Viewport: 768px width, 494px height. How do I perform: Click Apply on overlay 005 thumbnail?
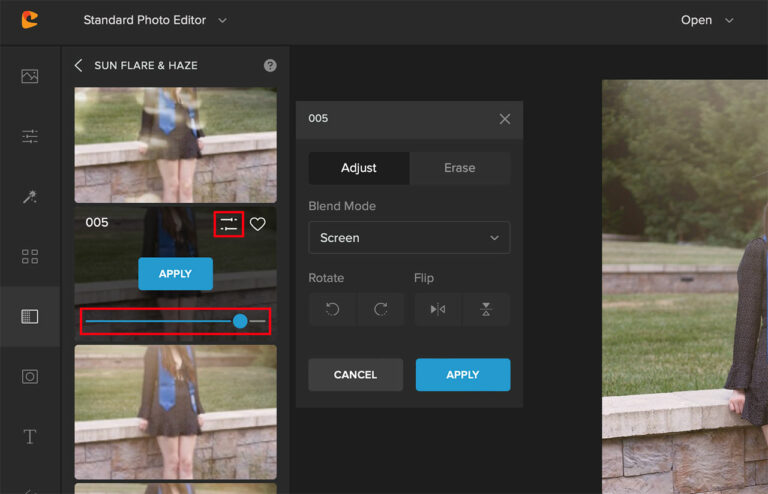pyautogui.click(x=175, y=274)
